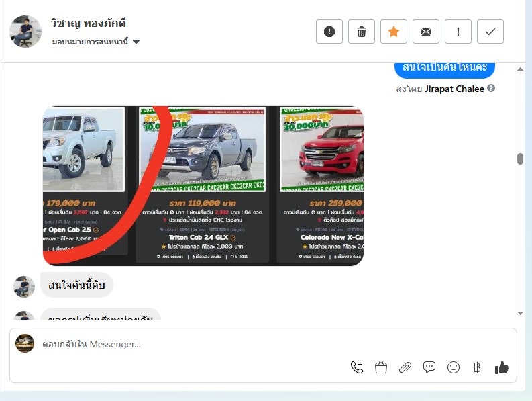The width and height of the screenshot is (532, 401).
Task: Delete the conversation with the trash icon
Action: (x=362, y=32)
